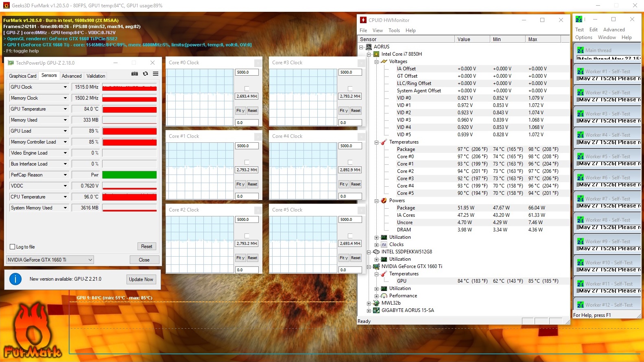Open the GPU Clock sensor dropdown
The image size is (644, 362).
click(65, 87)
